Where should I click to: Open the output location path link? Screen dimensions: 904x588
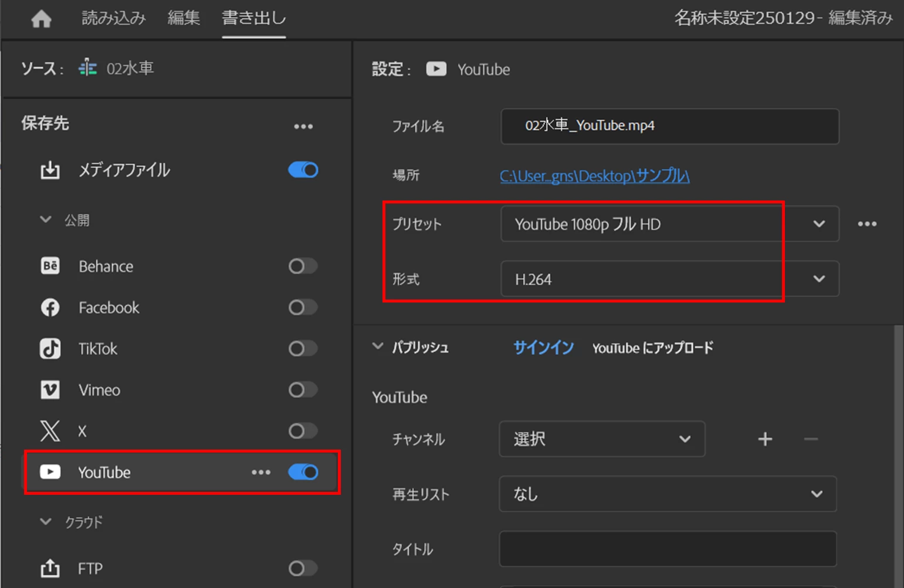[x=595, y=176]
